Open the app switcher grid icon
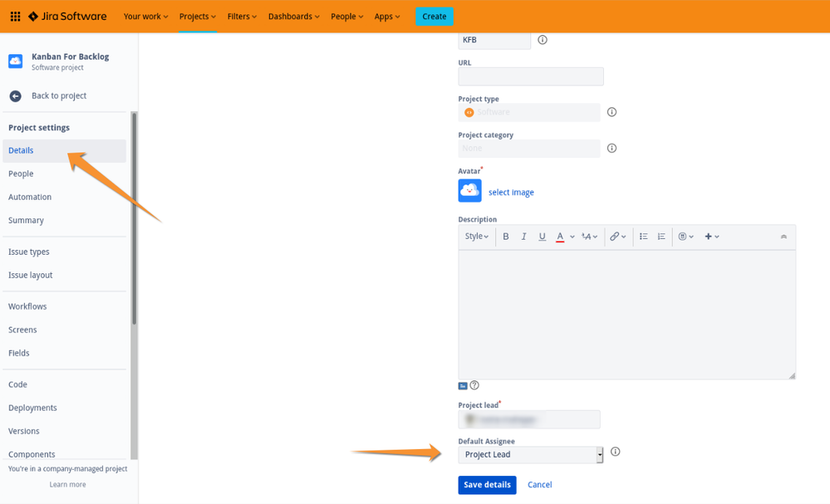 tap(15, 17)
